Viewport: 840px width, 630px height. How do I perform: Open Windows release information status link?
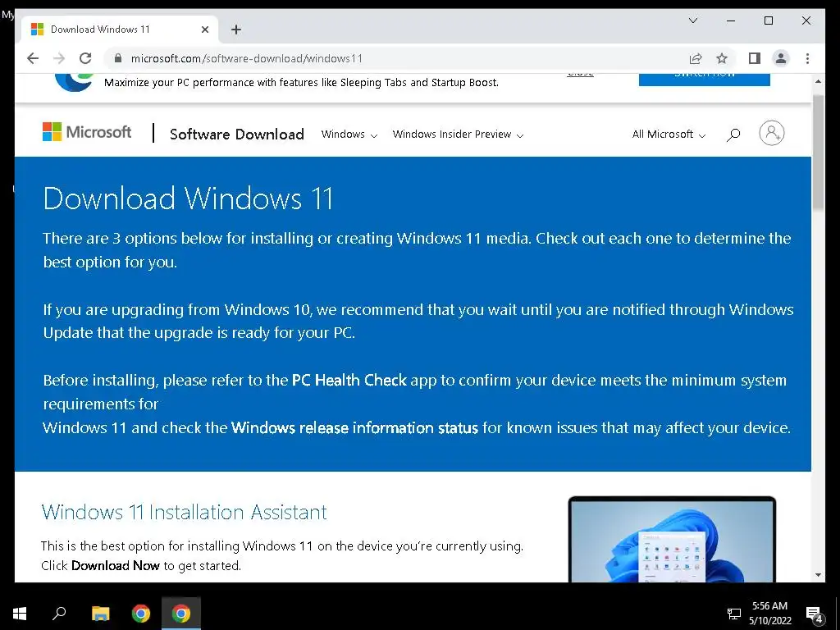[354, 427]
